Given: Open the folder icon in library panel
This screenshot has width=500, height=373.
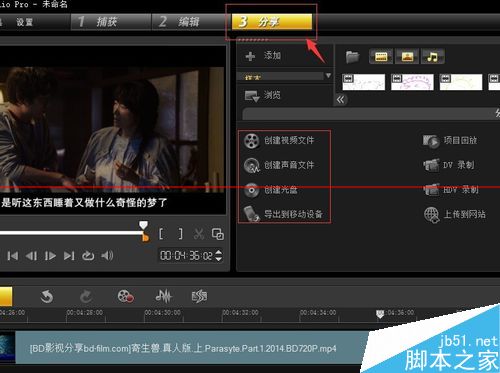Looking at the screenshot, I should pos(352,57).
